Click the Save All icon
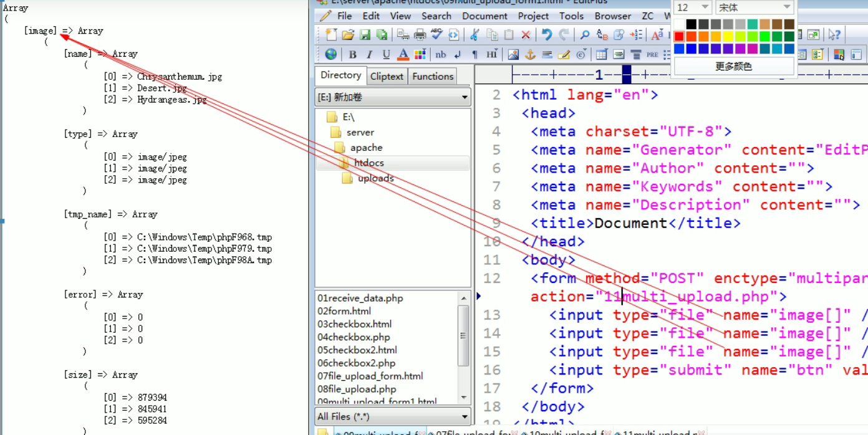 382,35
